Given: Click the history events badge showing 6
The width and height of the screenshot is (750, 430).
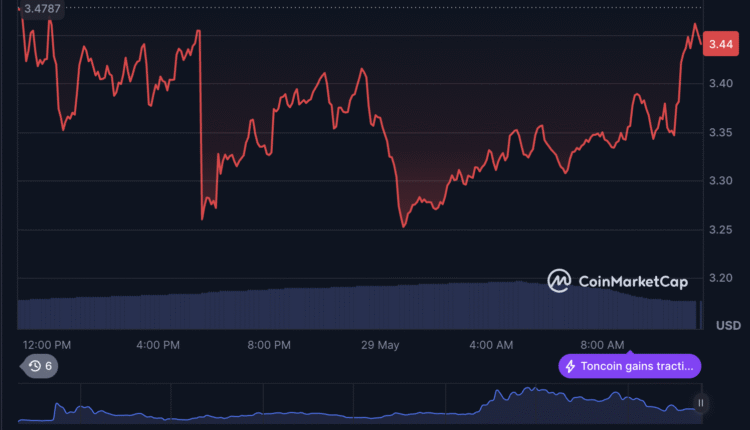Looking at the screenshot, I should pyautogui.click(x=40, y=366).
